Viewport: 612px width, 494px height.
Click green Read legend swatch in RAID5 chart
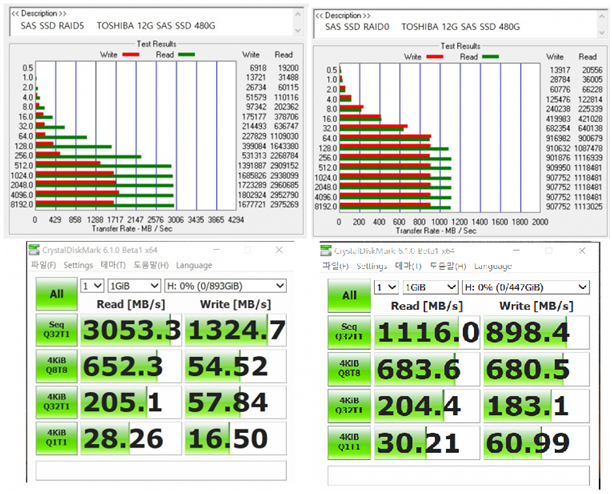187,55
